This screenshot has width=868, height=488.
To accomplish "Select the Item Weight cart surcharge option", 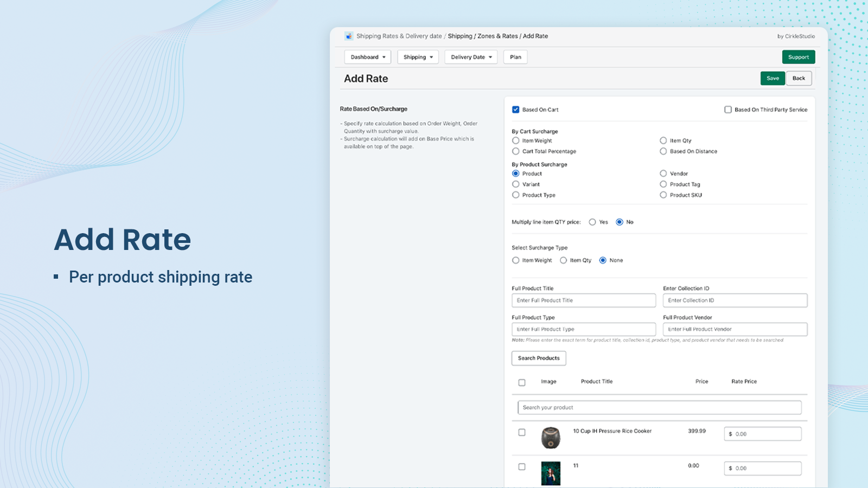I will click(x=516, y=140).
